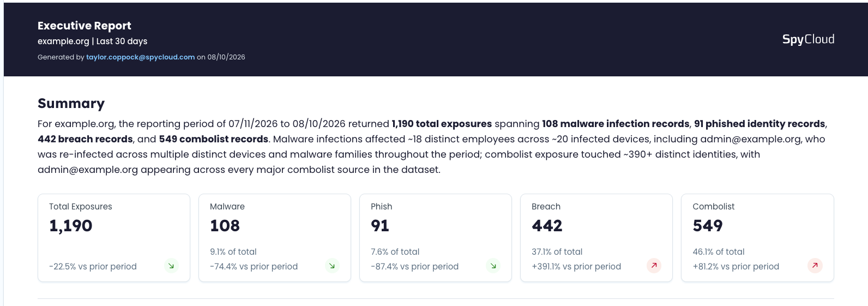Select the Breach 442 card
Viewport: 868px width, 306px height.
point(596,238)
